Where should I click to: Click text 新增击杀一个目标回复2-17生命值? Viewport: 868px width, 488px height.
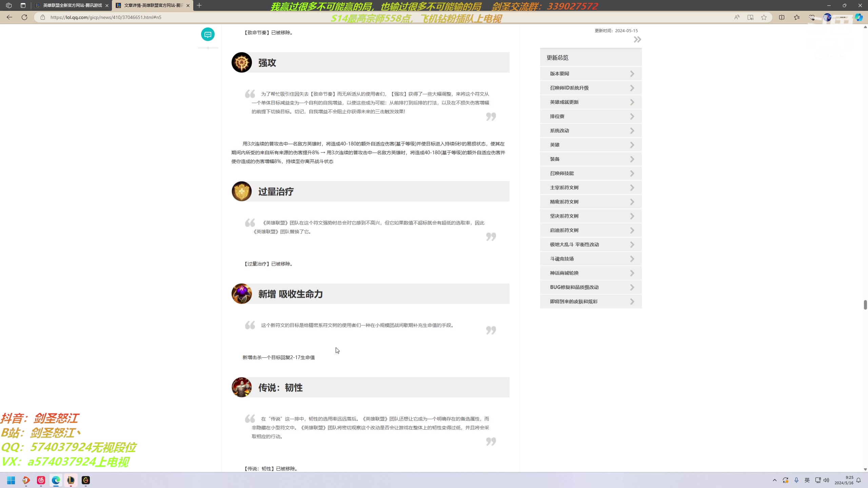[x=279, y=357]
